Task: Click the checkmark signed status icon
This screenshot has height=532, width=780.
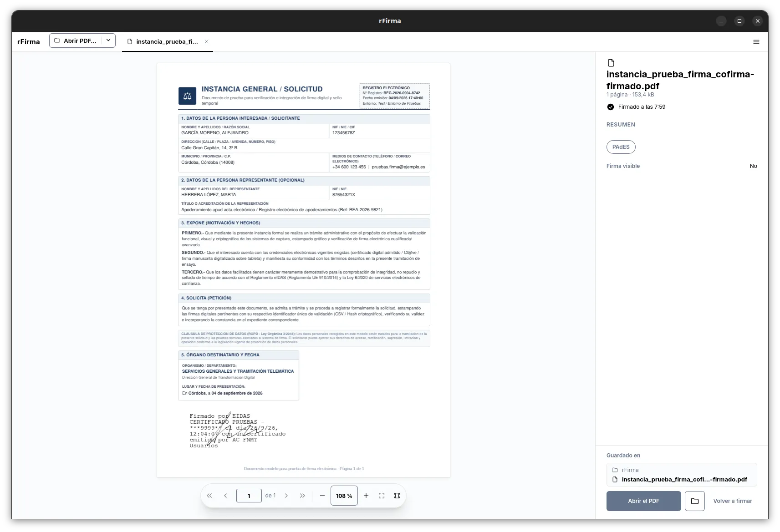Action: point(611,107)
